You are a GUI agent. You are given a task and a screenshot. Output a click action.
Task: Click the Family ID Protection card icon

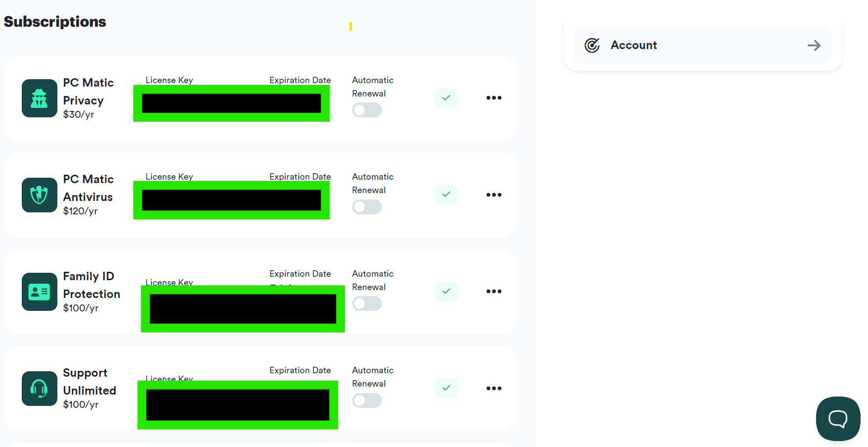40,292
